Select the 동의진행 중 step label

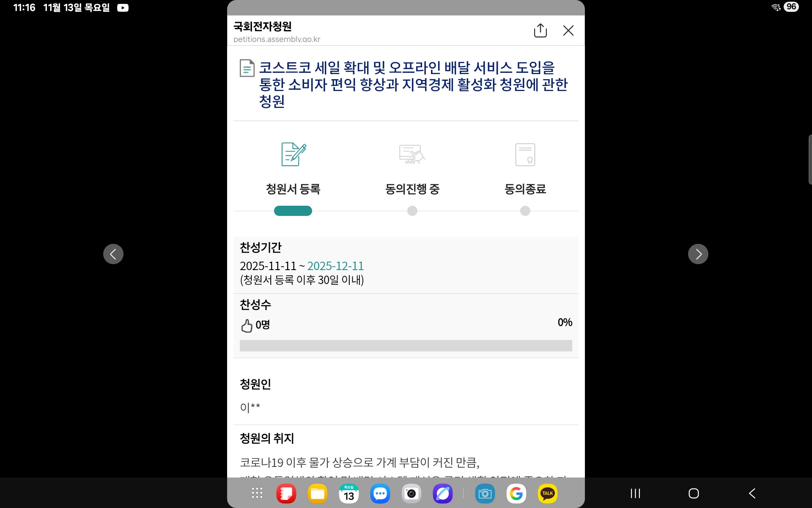[412, 189]
